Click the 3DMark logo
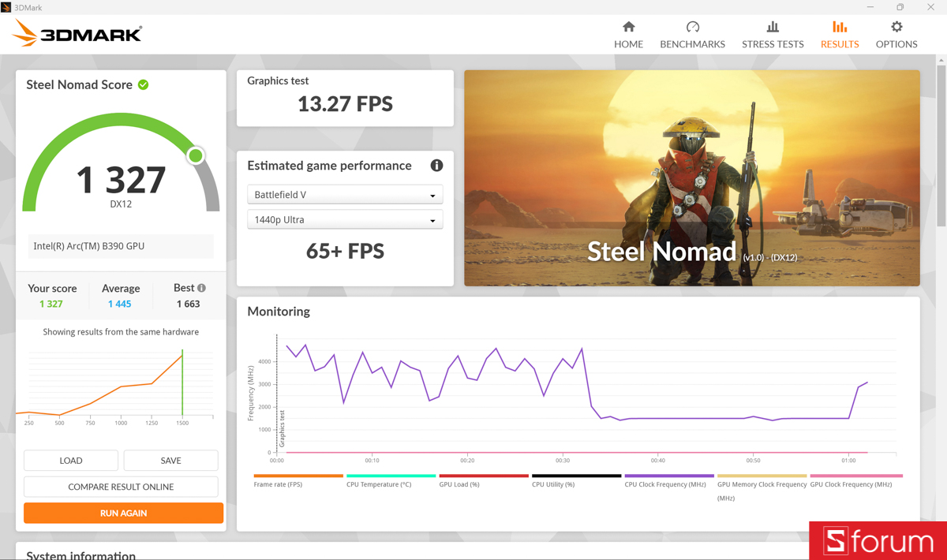This screenshot has width=947, height=560. (x=77, y=33)
